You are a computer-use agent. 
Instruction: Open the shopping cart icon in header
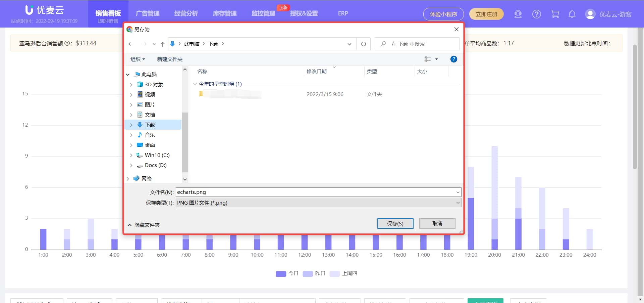[x=555, y=14]
